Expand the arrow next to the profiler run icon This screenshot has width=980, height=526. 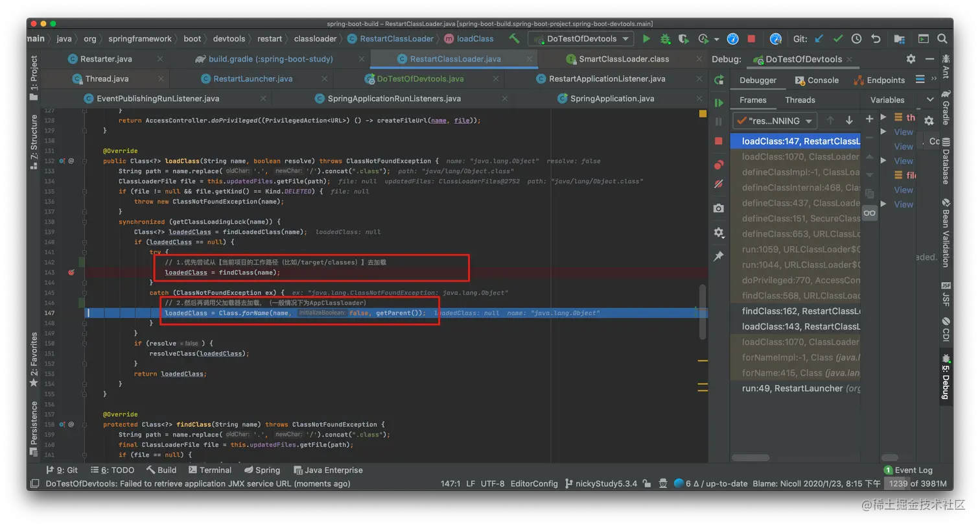coord(717,39)
